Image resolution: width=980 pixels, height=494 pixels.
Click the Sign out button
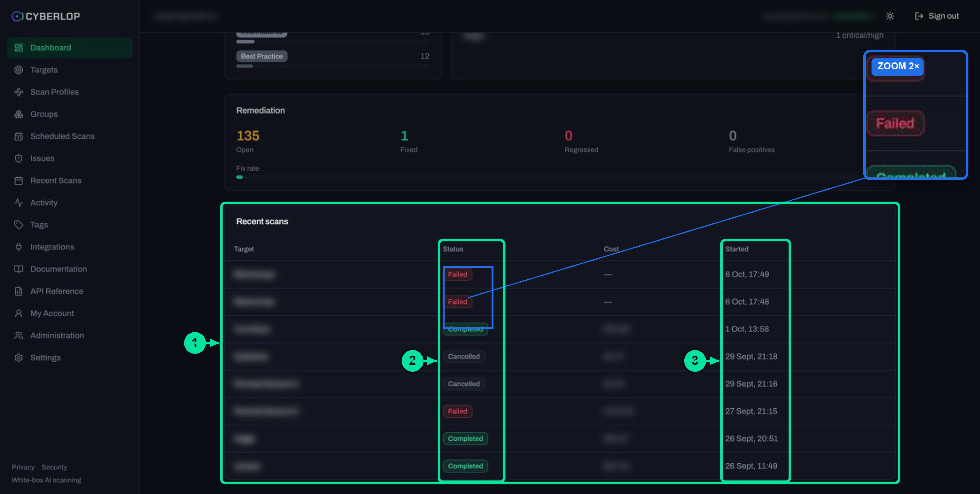(936, 16)
